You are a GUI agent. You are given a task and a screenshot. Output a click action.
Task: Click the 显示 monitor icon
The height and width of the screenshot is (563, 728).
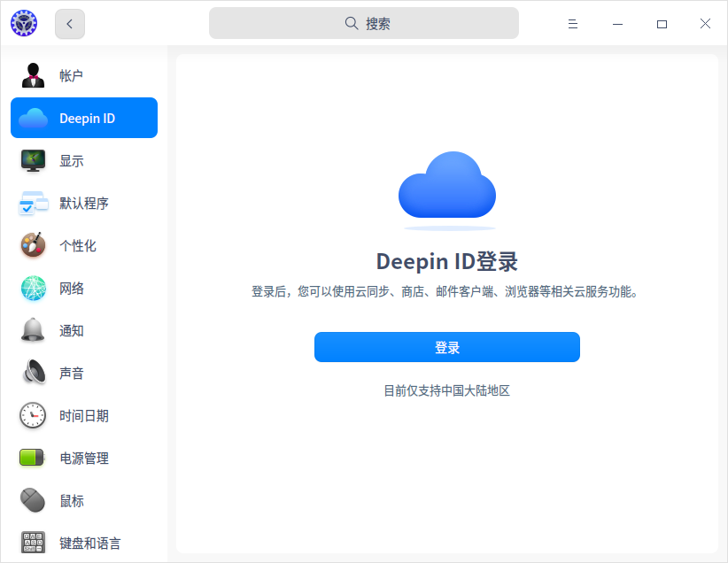[33, 160]
